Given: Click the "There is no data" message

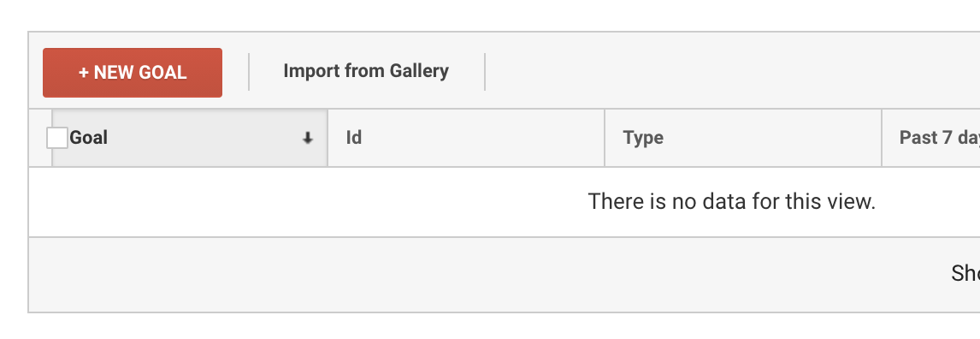Looking at the screenshot, I should pos(732,201).
